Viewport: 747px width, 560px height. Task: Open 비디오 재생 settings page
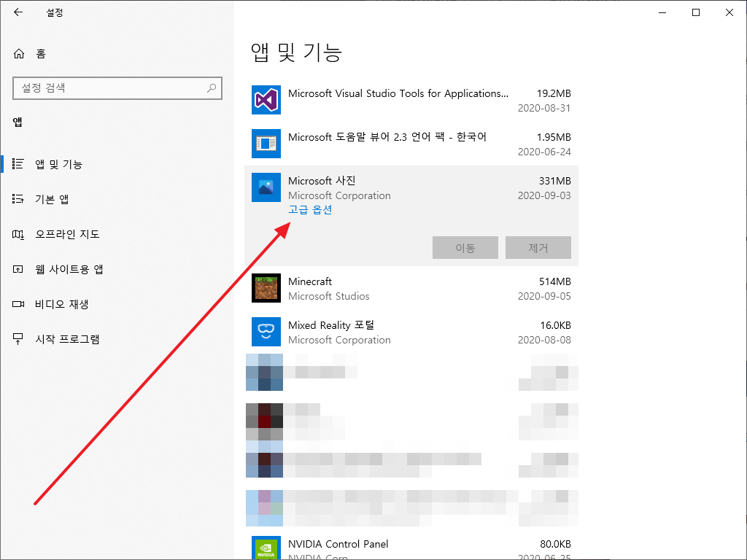coord(61,304)
